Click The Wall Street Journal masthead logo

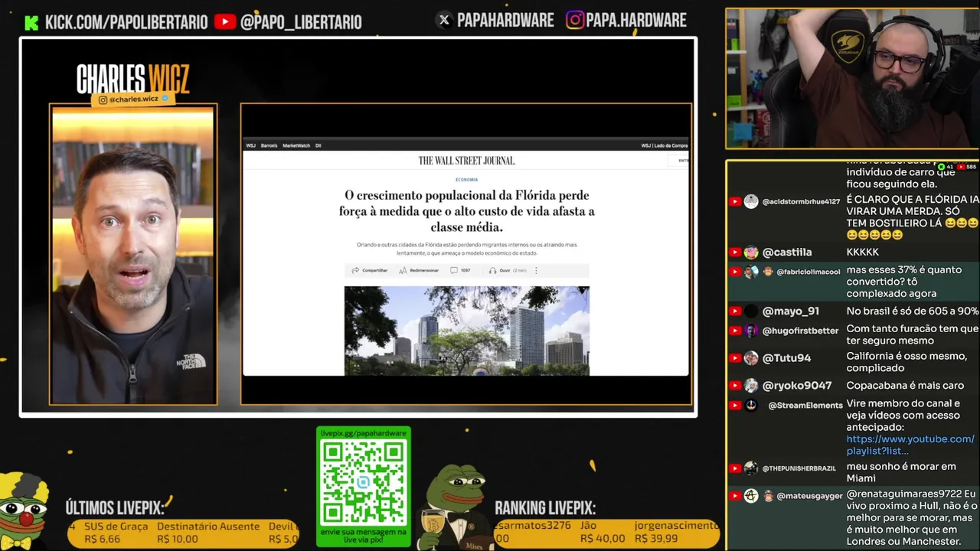(x=466, y=161)
